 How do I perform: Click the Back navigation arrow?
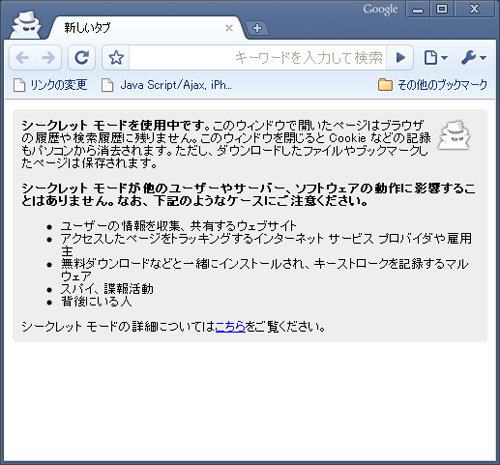click(22, 58)
